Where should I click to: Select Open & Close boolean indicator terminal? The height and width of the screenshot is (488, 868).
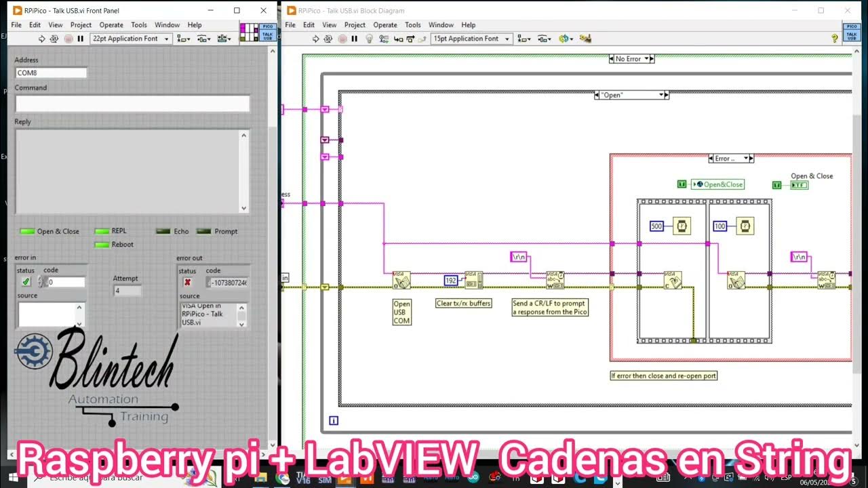tap(800, 185)
